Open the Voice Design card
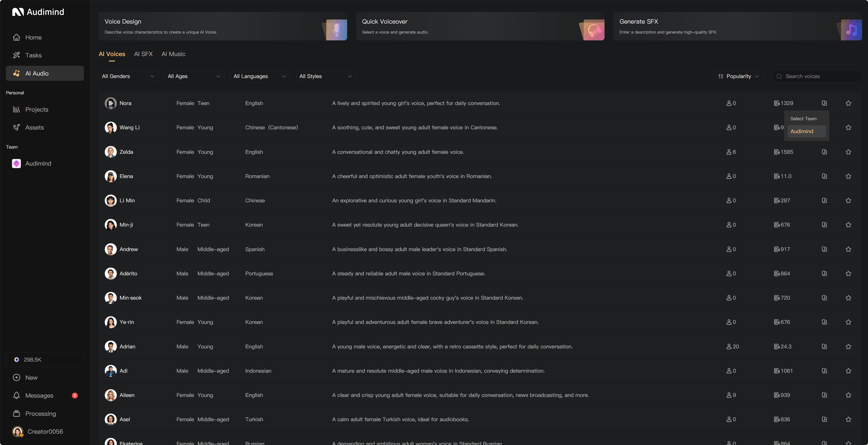The height and width of the screenshot is (445, 868). (223, 26)
